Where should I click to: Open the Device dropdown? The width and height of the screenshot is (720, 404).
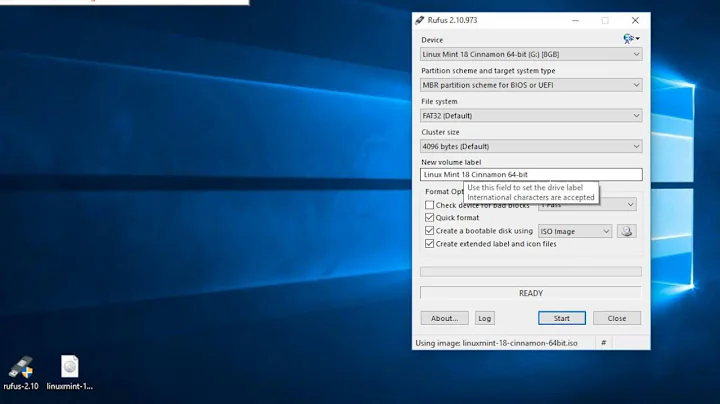531,54
